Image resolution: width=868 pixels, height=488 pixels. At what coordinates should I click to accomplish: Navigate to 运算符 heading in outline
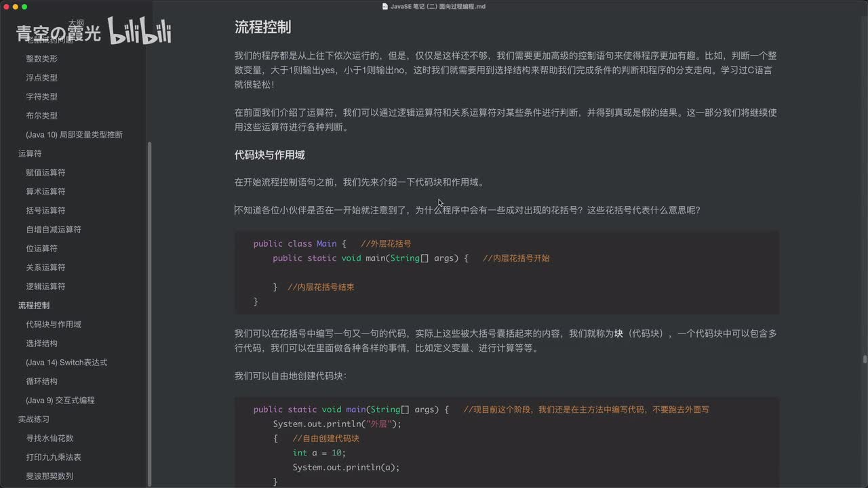pos(30,154)
